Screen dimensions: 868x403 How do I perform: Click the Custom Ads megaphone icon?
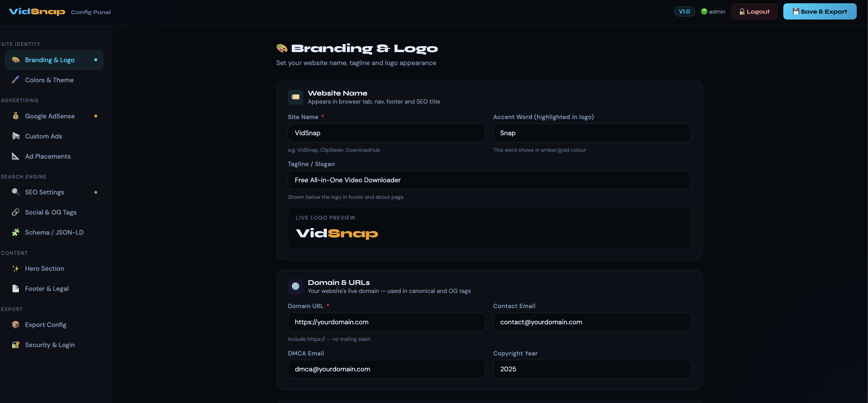coord(15,136)
